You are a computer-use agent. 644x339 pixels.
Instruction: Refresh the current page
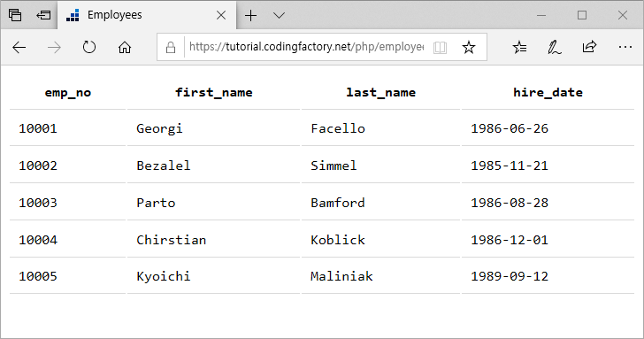(89, 47)
